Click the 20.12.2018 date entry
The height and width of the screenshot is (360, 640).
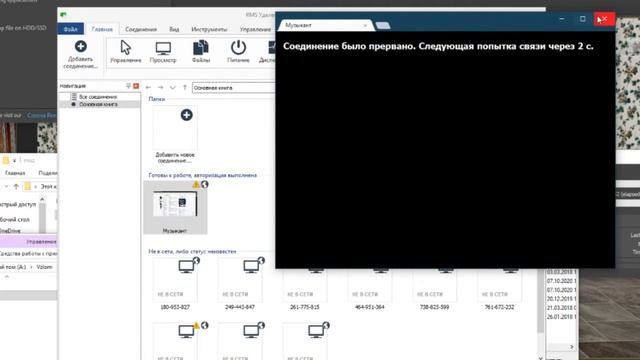(561, 299)
